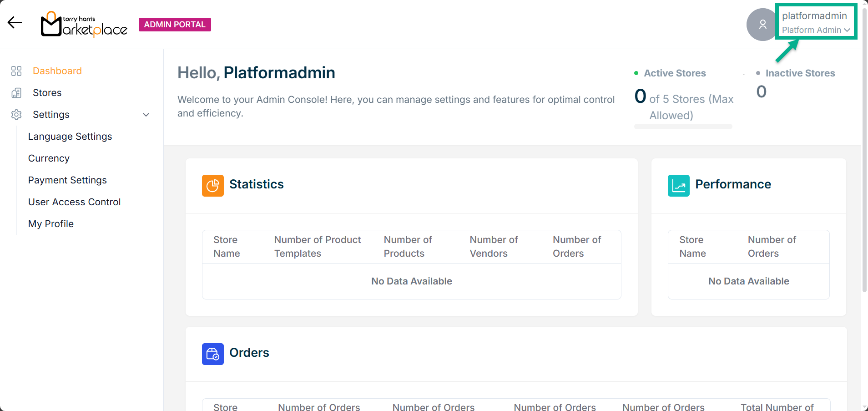Click the Settings gear icon
This screenshot has width=868, height=411.
tap(16, 115)
